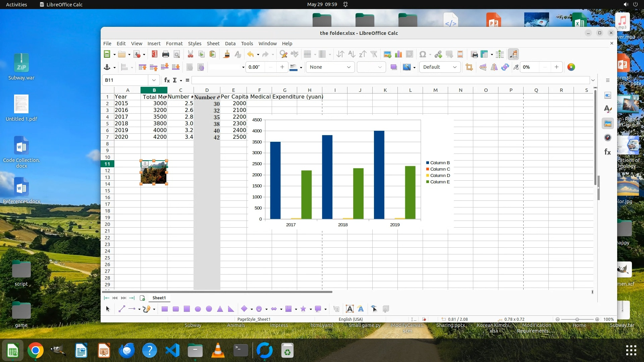The width and height of the screenshot is (644, 362).
Task: Click the Rotate image icon
Action: pos(505,67)
